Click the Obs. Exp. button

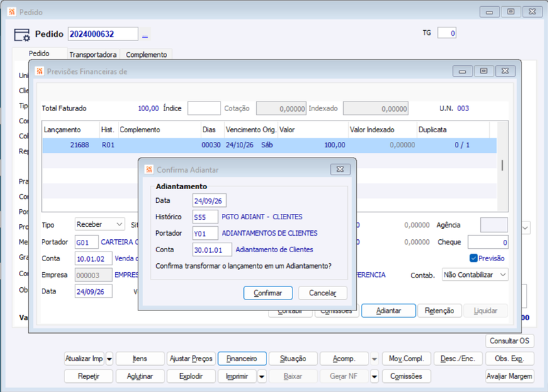coord(509,359)
